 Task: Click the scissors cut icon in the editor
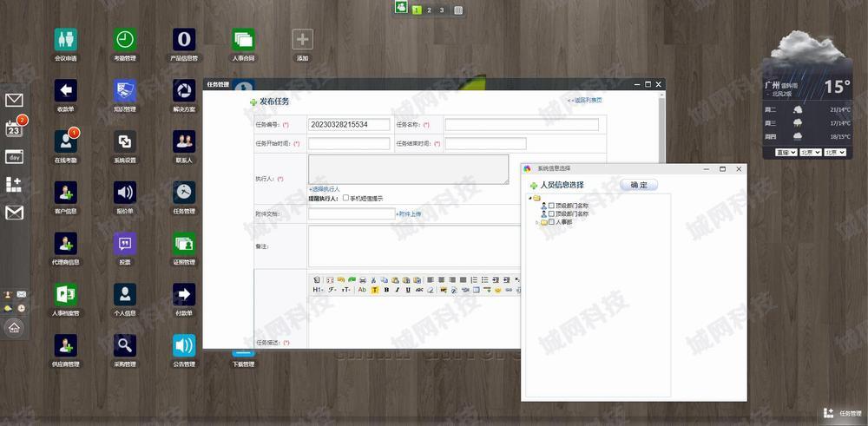click(x=373, y=280)
